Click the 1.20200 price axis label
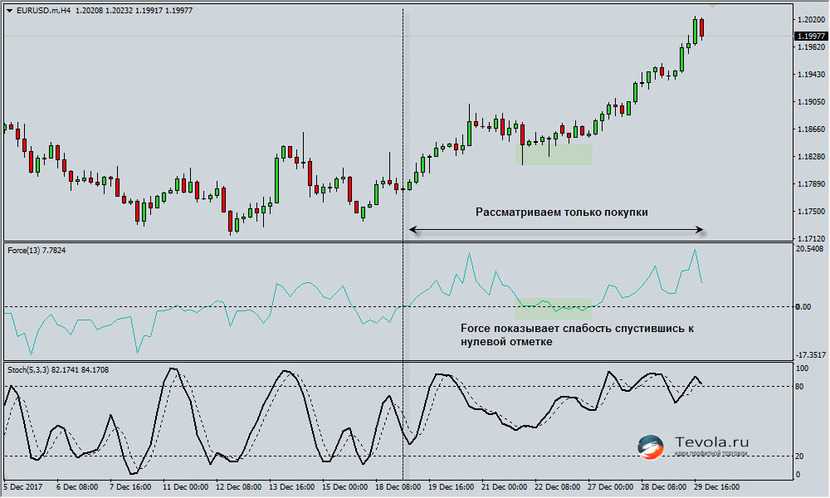The width and height of the screenshot is (830, 498). pos(809,20)
